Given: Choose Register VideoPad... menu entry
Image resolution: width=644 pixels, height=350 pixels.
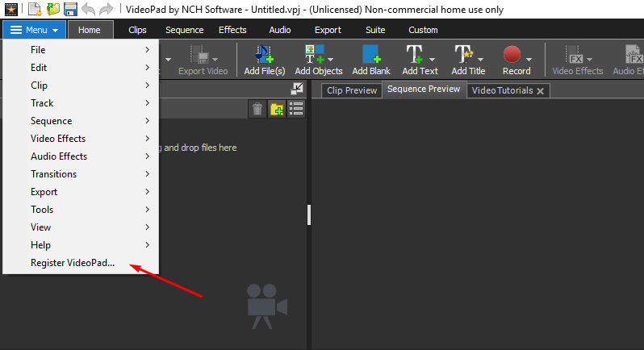Looking at the screenshot, I should [x=81, y=263].
